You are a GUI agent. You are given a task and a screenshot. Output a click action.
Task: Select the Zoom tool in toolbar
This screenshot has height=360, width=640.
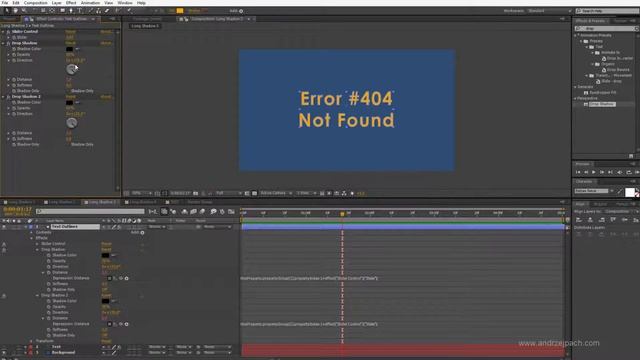(24, 11)
